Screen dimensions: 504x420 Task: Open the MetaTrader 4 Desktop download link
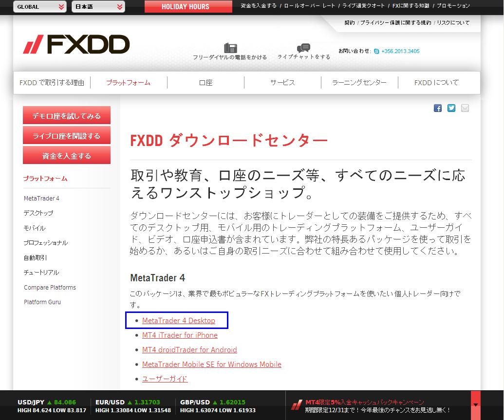tap(178, 321)
